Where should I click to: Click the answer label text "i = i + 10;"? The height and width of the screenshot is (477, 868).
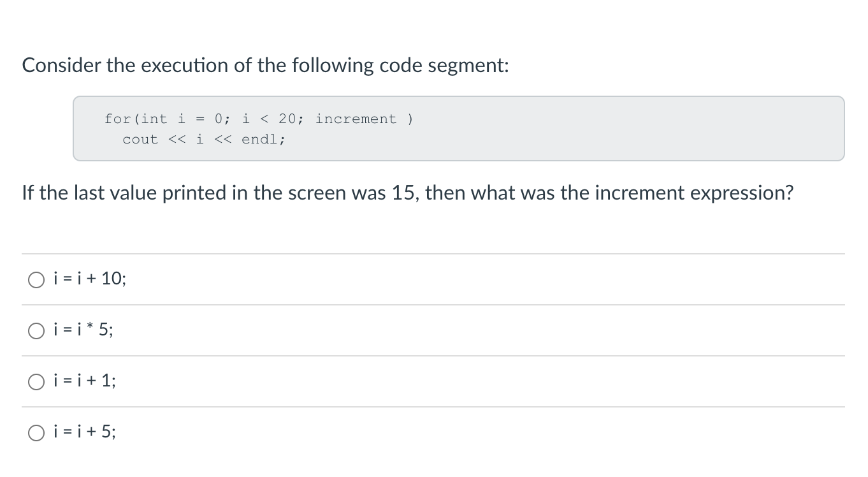pos(89,279)
